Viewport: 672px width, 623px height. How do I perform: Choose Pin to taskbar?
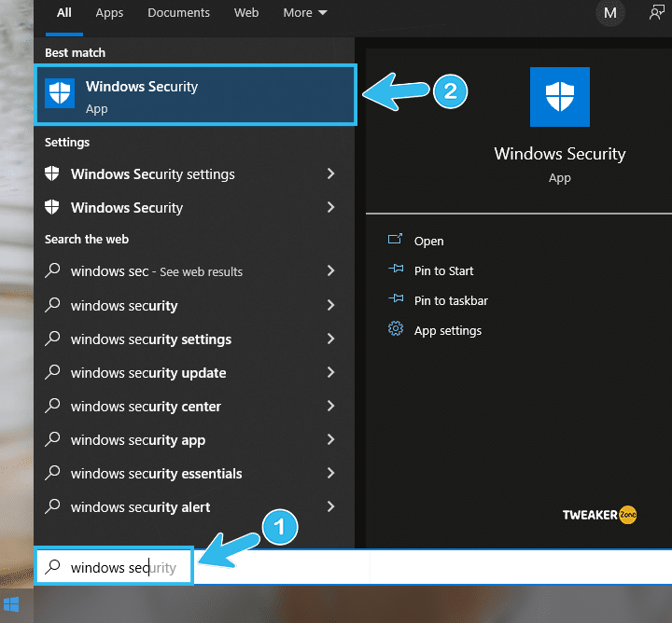click(x=451, y=300)
